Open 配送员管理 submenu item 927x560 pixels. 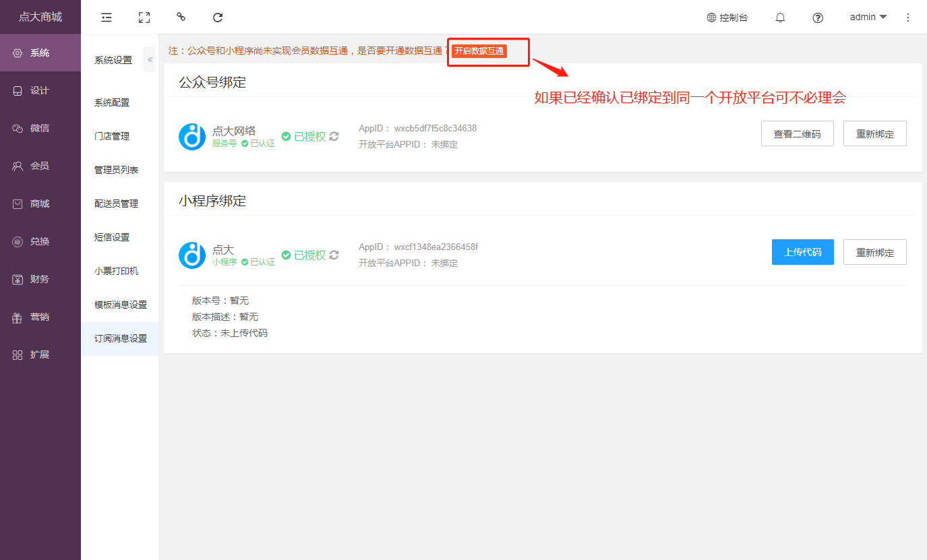pos(120,204)
